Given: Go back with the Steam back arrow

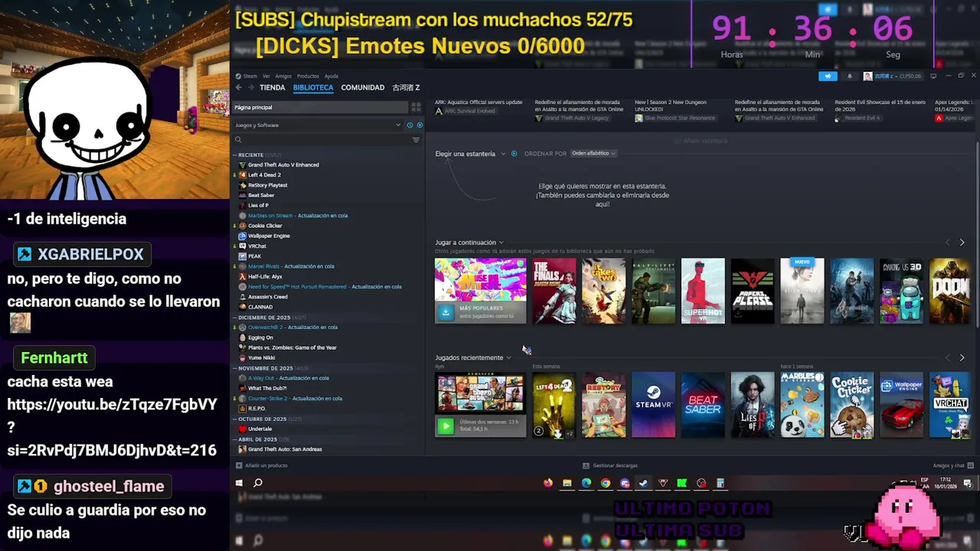Looking at the screenshot, I should pos(239,88).
